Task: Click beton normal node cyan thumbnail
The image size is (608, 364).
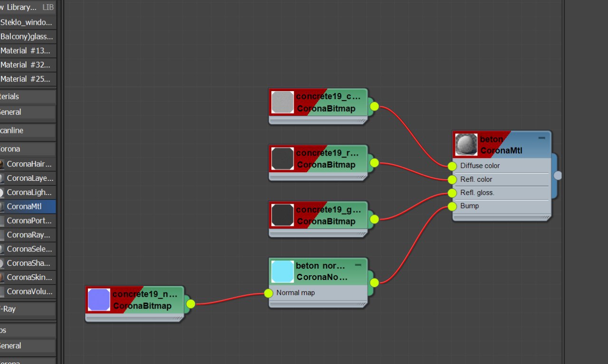Action: pos(283,271)
